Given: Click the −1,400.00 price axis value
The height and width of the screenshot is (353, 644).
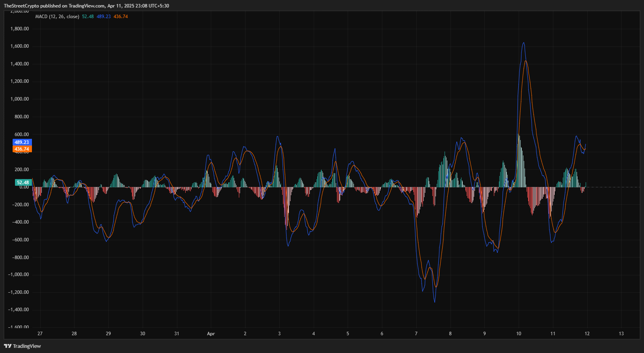Looking at the screenshot, I should pyautogui.click(x=18, y=310).
